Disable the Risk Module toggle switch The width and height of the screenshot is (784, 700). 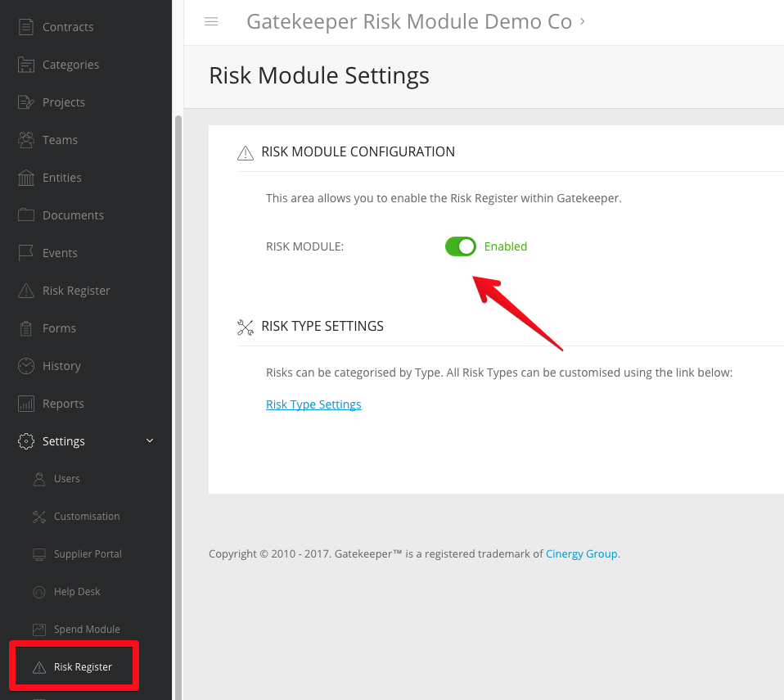pos(461,246)
